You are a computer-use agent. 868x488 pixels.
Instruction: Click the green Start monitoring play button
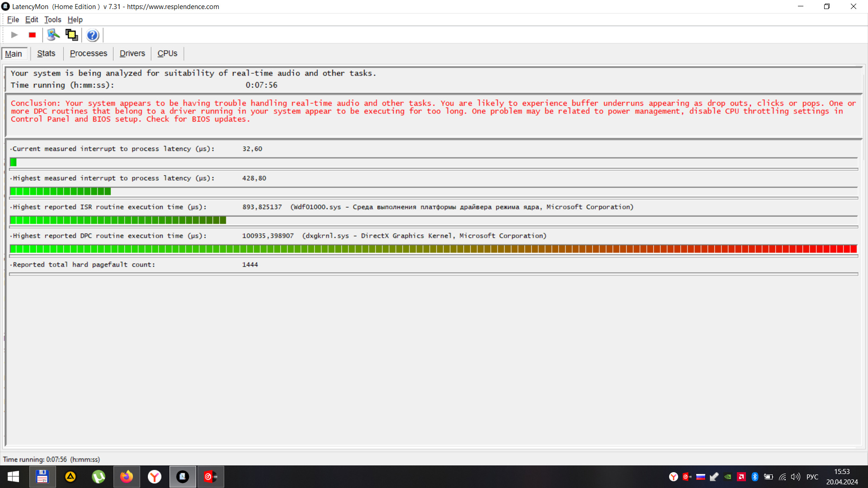coord(14,35)
